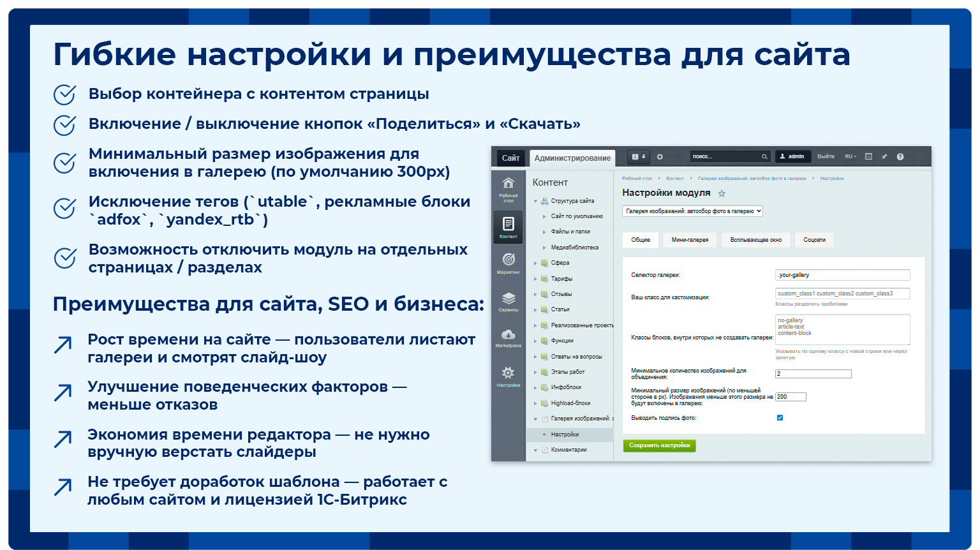Open the RU language dropdown
This screenshot has height=550, width=980.
[x=850, y=156]
